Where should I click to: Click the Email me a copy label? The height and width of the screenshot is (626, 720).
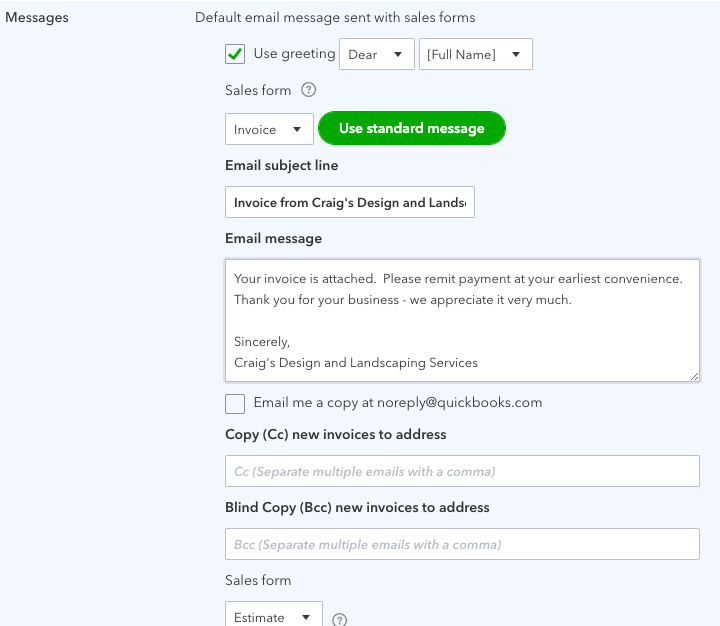pyautogui.click(x=397, y=402)
